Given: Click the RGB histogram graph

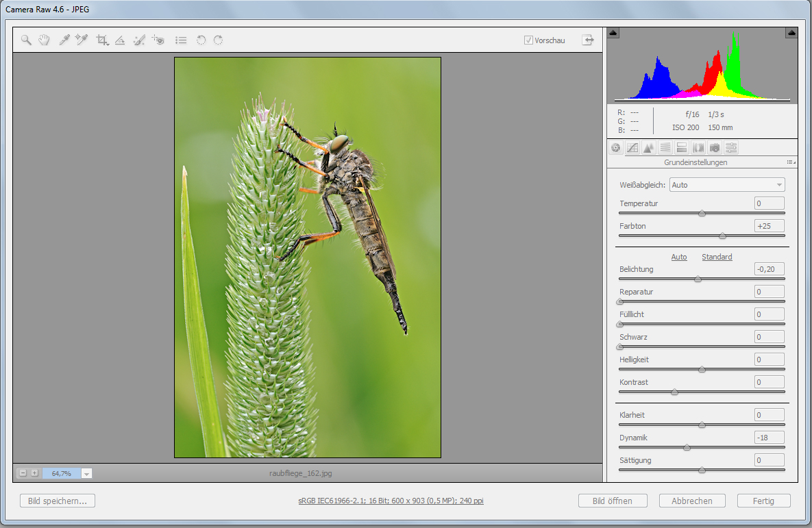Looking at the screenshot, I should click(702, 66).
